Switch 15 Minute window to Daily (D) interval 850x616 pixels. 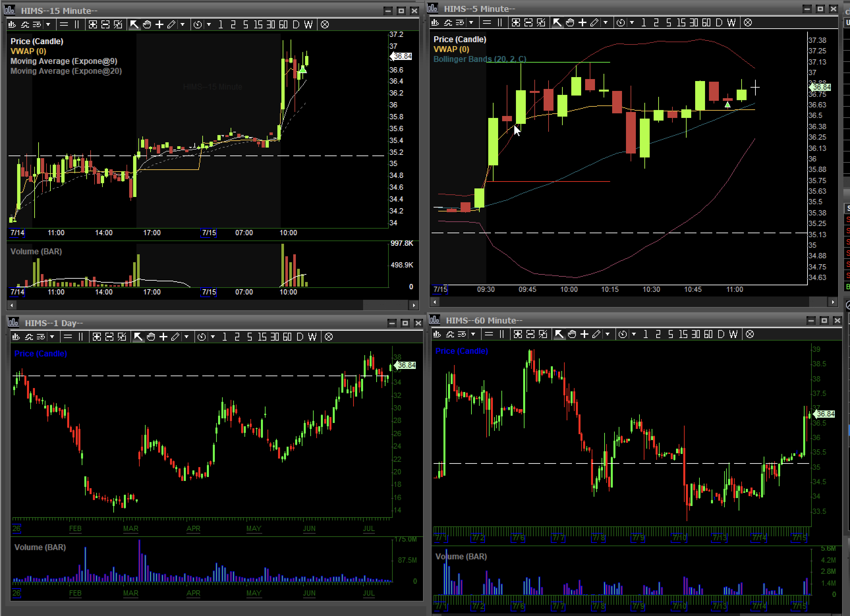[x=296, y=25]
